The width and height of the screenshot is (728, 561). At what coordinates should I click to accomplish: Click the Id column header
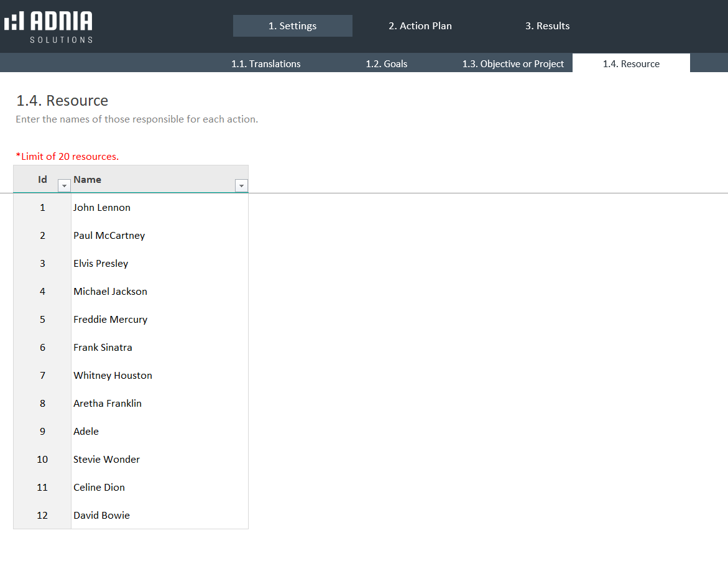point(42,180)
